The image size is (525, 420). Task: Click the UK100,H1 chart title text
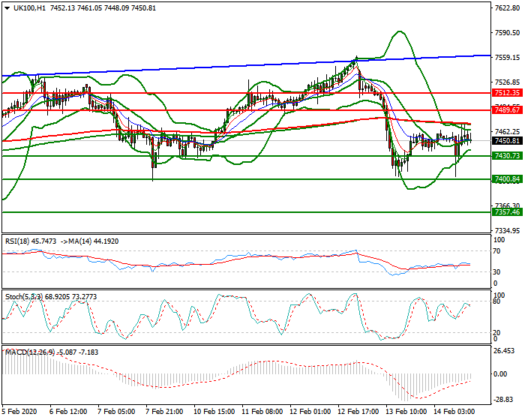pos(29,8)
